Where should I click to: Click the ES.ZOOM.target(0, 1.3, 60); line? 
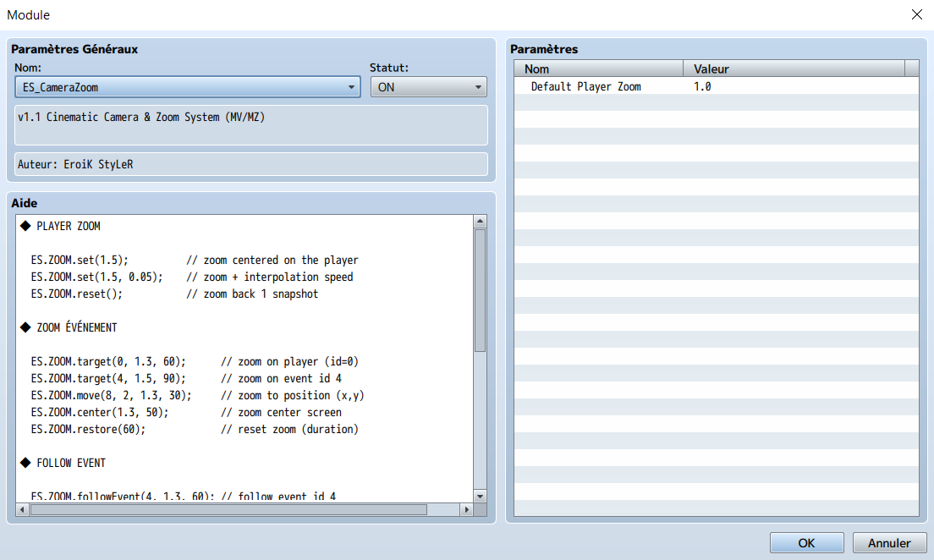[x=108, y=361]
